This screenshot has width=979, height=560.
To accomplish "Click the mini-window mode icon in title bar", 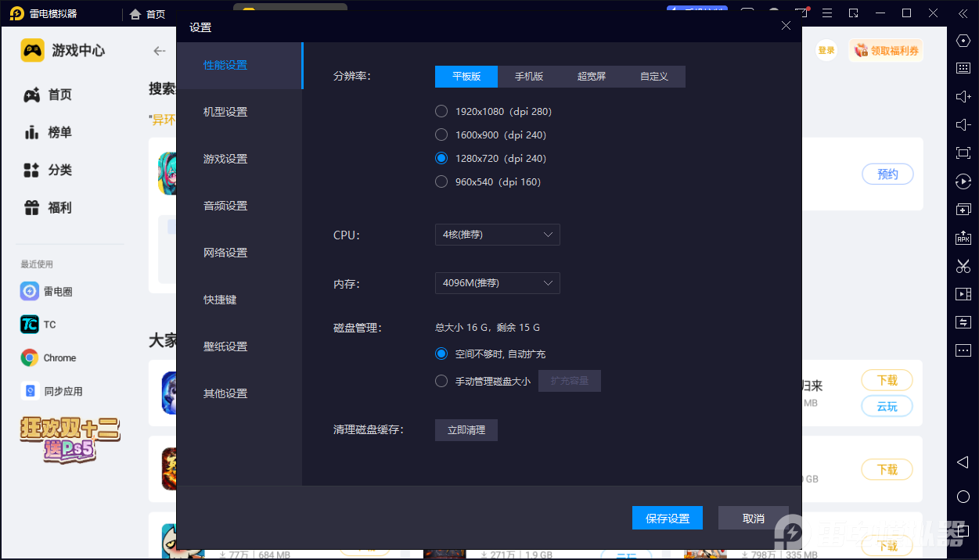I will (854, 13).
